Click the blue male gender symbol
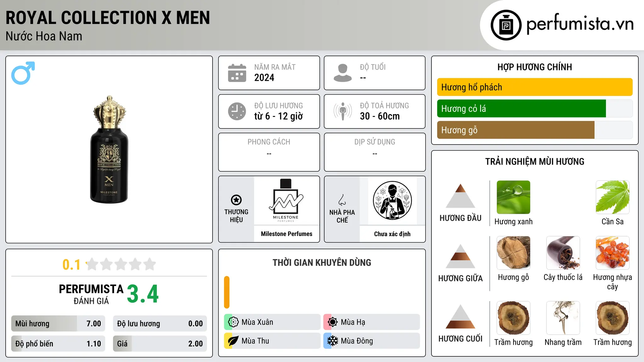This screenshot has width=644, height=362. (23, 73)
